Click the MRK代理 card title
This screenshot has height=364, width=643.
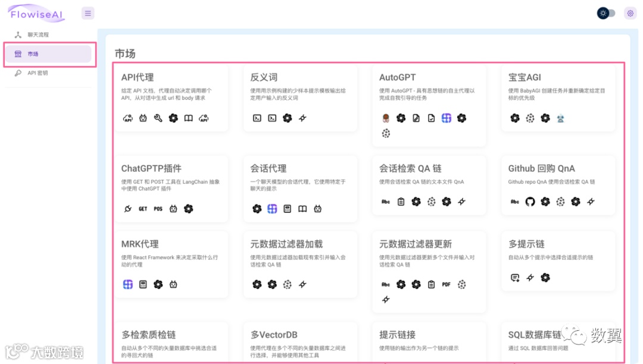[x=140, y=244]
